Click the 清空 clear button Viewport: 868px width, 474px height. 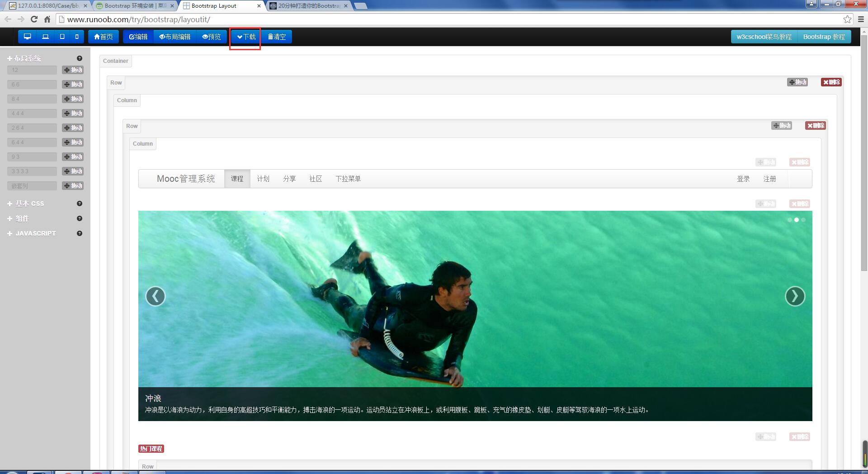[x=277, y=37]
